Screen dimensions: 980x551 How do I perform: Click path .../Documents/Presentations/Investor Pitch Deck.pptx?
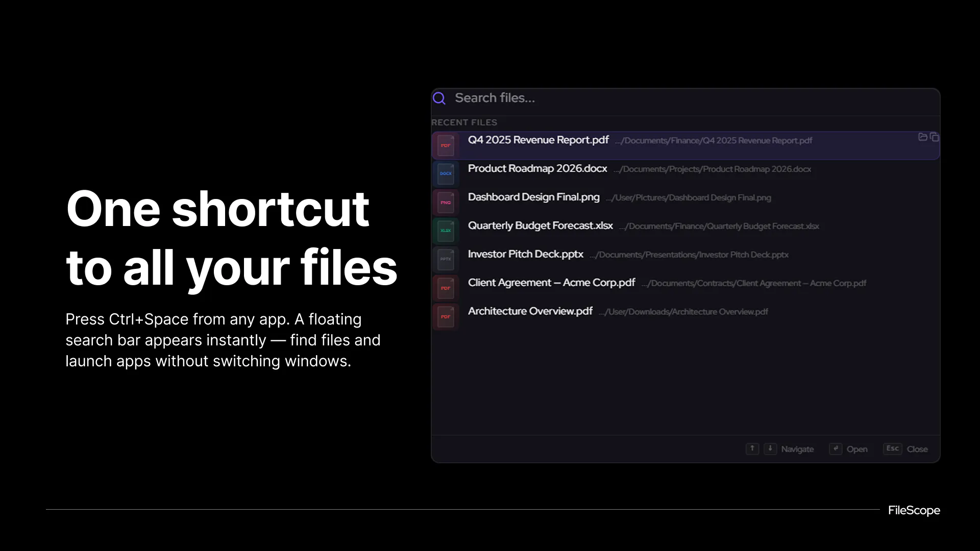coord(689,255)
